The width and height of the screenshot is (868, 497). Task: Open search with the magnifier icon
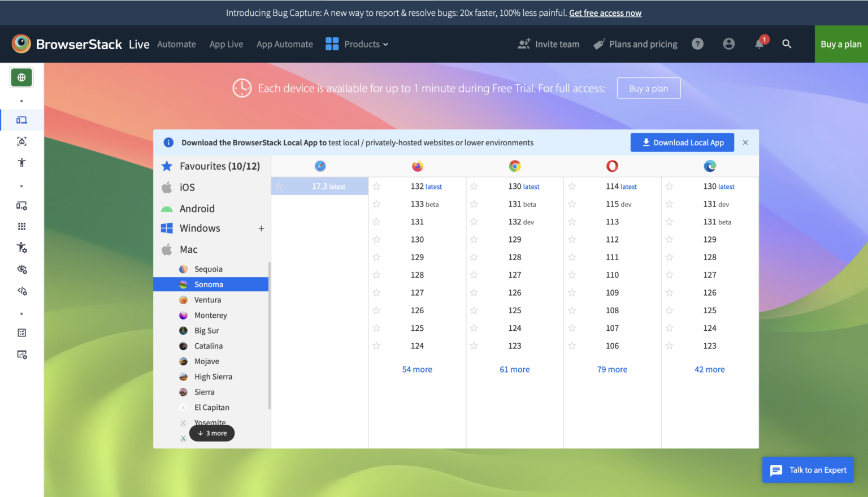point(787,44)
